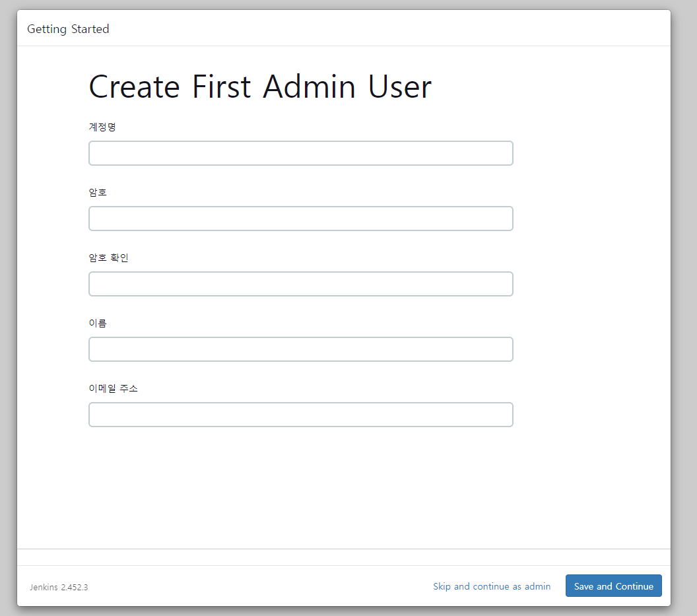Focus the 이름 full name field
The width and height of the screenshot is (697, 616).
(300, 349)
